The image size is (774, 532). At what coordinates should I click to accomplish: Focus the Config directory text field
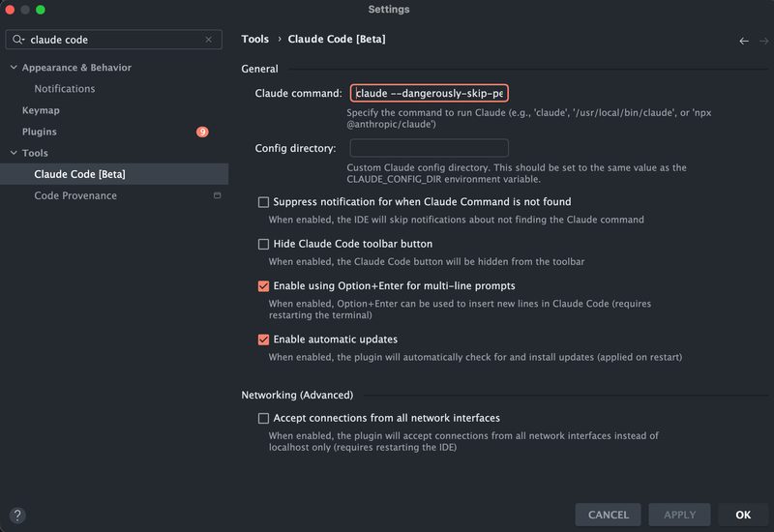pyautogui.click(x=429, y=148)
